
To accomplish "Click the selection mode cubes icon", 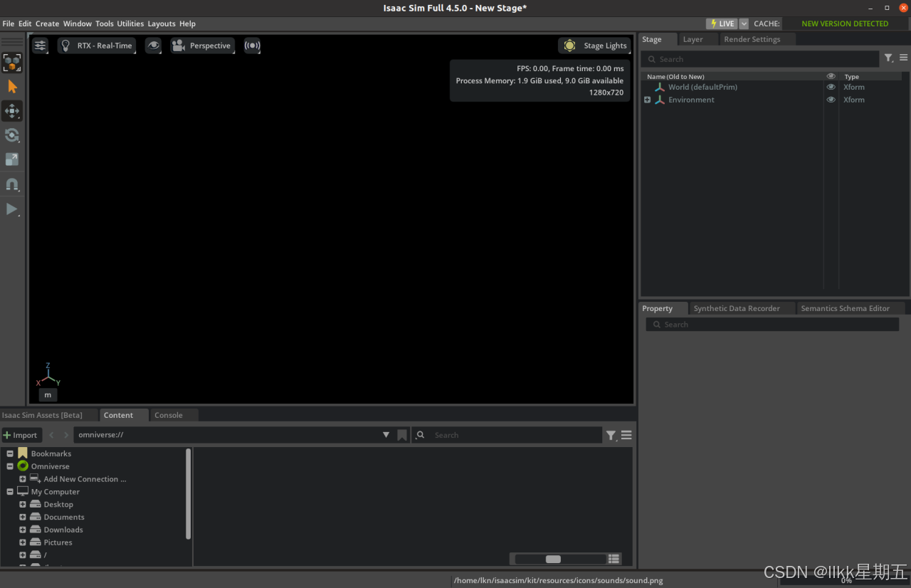I will (11, 63).
